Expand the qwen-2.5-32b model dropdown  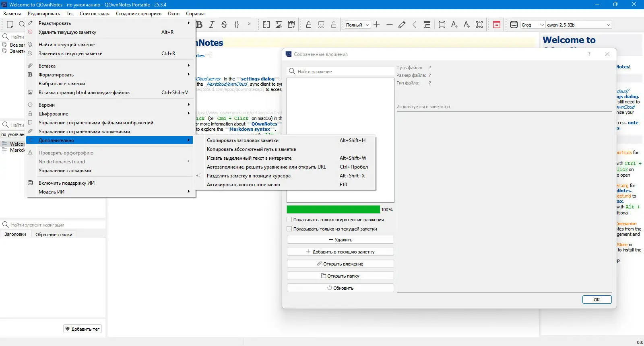coord(578,25)
